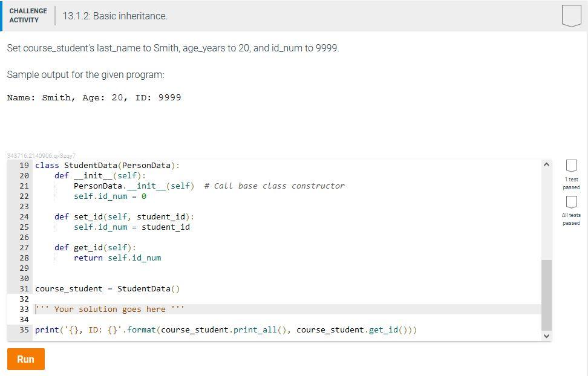The width and height of the screenshot is (588, 376).
Task: Select the title "13.1.2: Basic inheritance"
Action: [116, 16]
